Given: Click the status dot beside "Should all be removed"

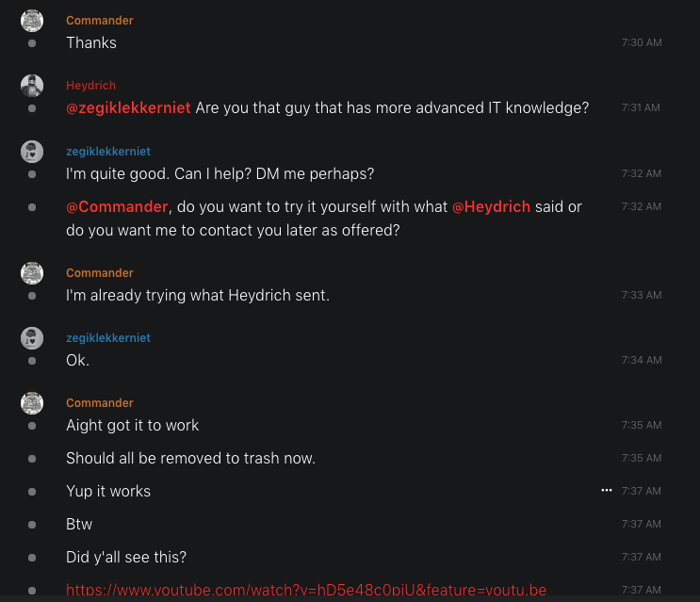Looking at the screenshot, I should coord(32,459).
